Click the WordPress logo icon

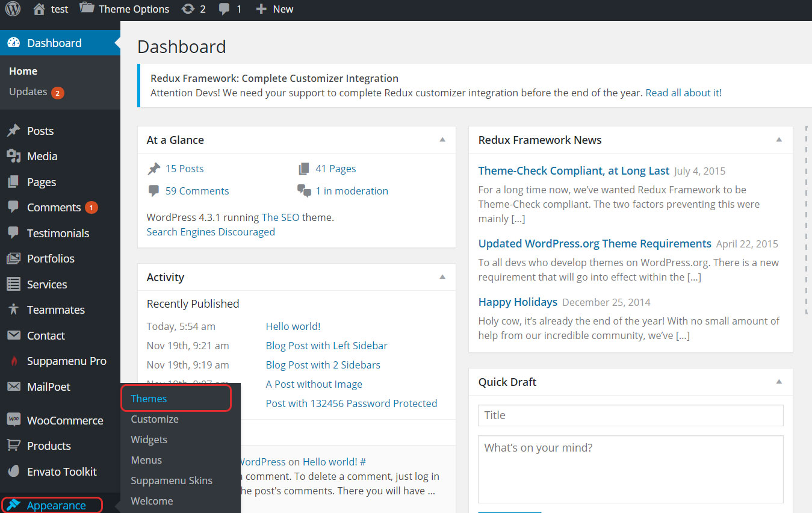[13, 9]
